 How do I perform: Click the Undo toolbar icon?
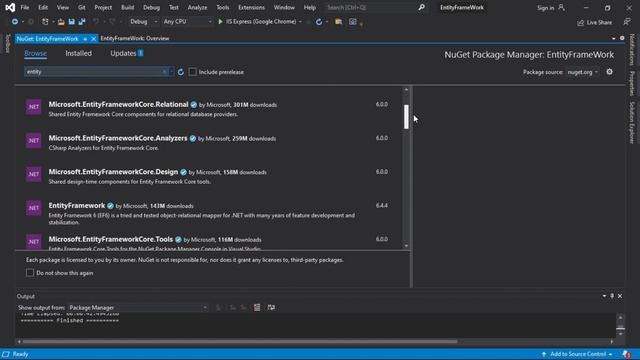click(x=96, y=22)
